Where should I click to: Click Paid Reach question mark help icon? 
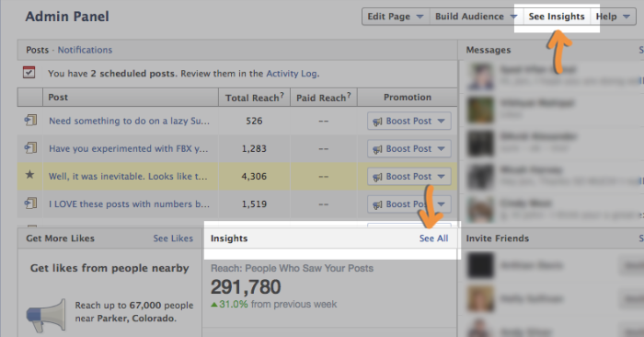pos(349,96)
